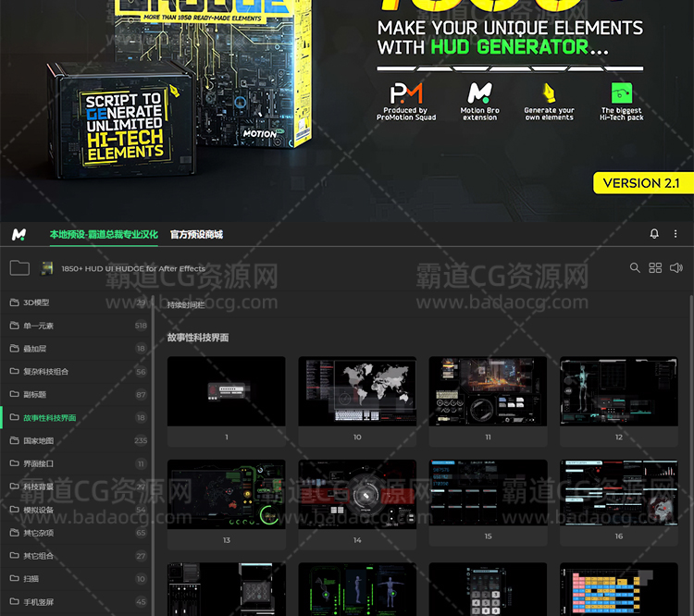Viewport: 694px width, 616px height.
Task: Select world map preset thumbnail 10
Action: (x=357, y=391)
